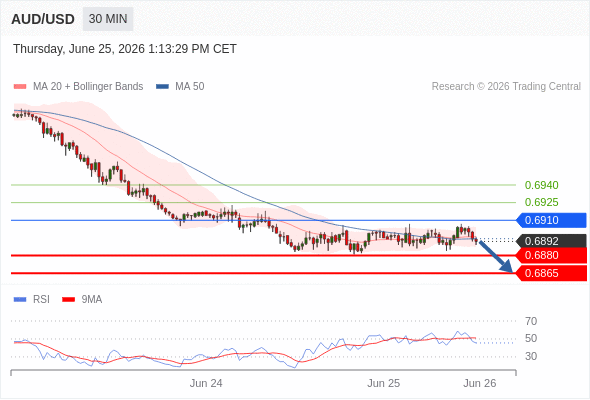
Task: Click the Thursday, June 25, 2026 timestamp
Action: click(125, 49)
